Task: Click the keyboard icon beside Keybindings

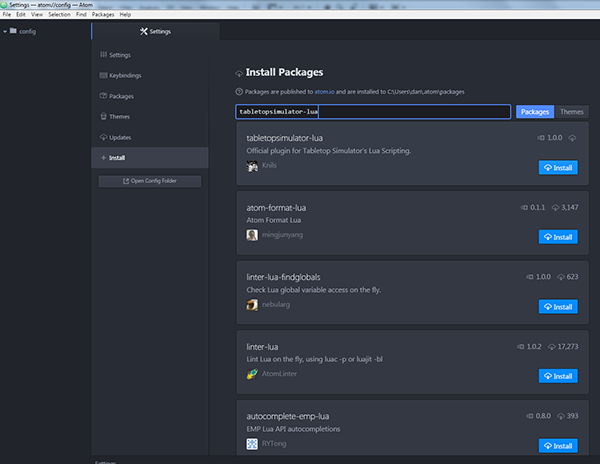Action: coord(103,75)
